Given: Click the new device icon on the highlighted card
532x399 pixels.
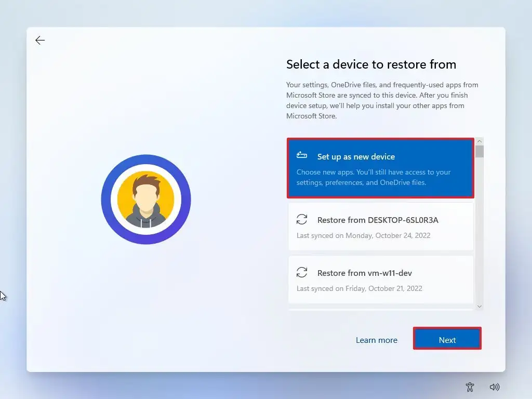Looking at the screenshot, I should (301, 155).
